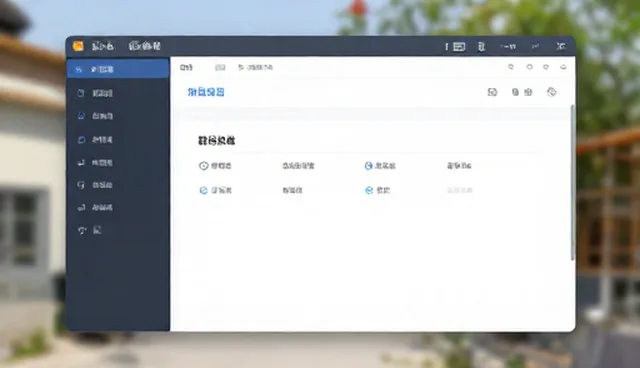The image size is (640, 368).
Task: Click the breadcrumb with arrow icon in the top bar
Action: tap(256, 67)
